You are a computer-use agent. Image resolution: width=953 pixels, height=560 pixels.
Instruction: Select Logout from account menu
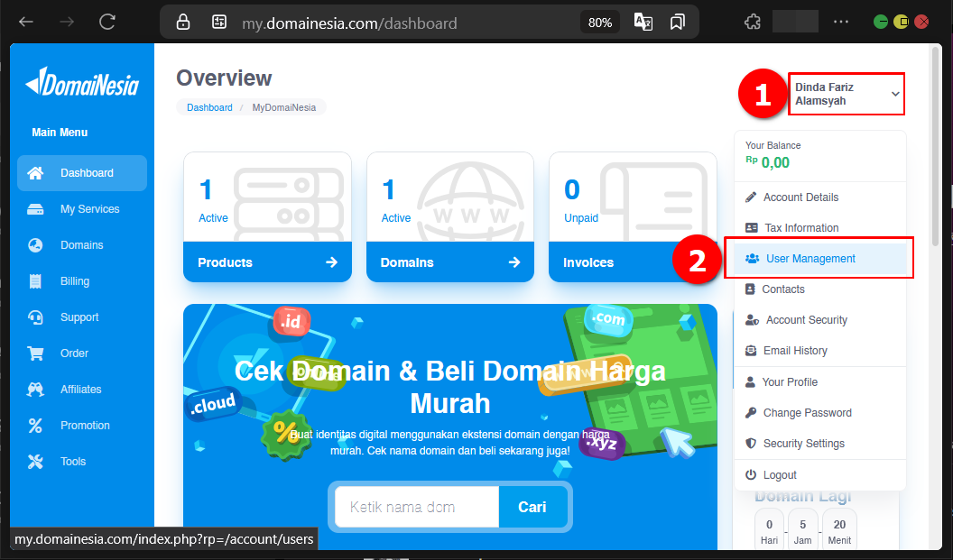point(820,475)
